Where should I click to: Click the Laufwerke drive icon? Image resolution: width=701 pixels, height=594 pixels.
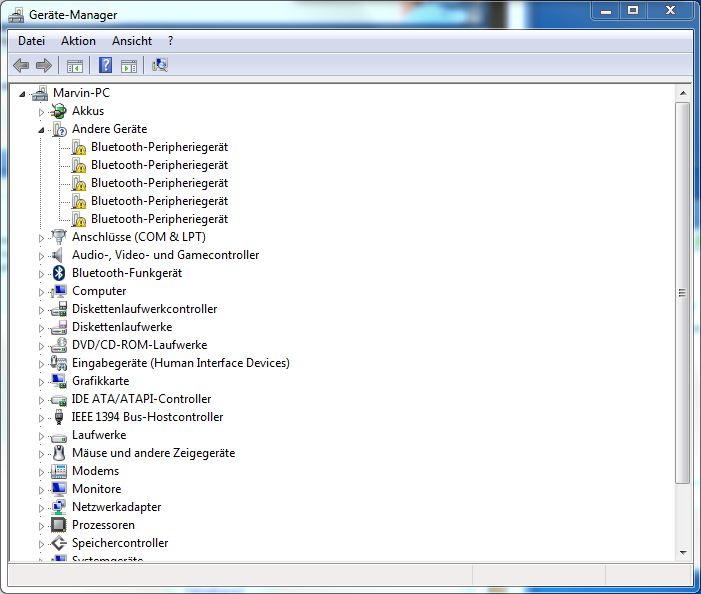(59, 436)
